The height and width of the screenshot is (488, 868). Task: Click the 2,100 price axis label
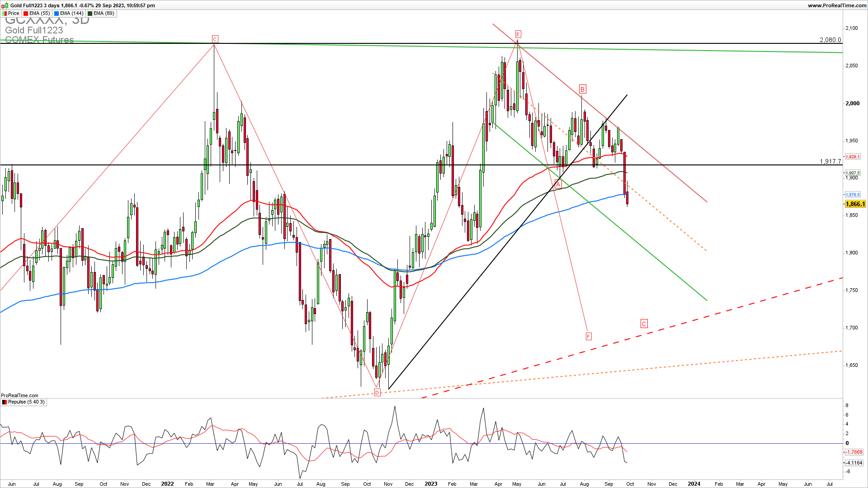pos(852,28)
